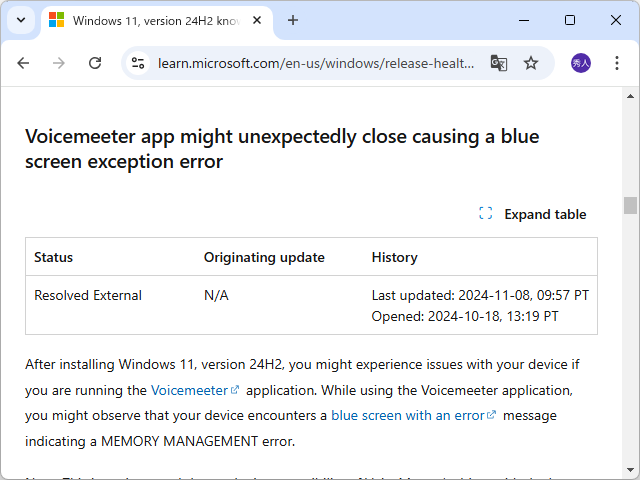The height and width of the screenshot is (480, 640).
Task: Open the tab search dropdown
Action: pyautogui.click(x=21, y=20)
